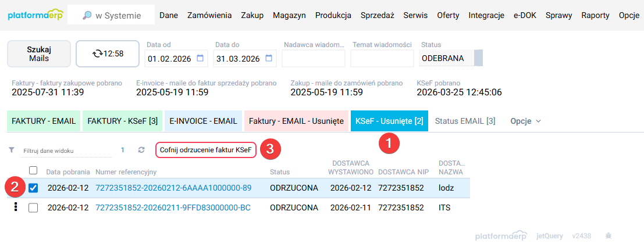Click ODRZUCONA status in lodz row
The width and height of the screenshot is (644, 247).
pyautogui.click(x=294, y=188)
